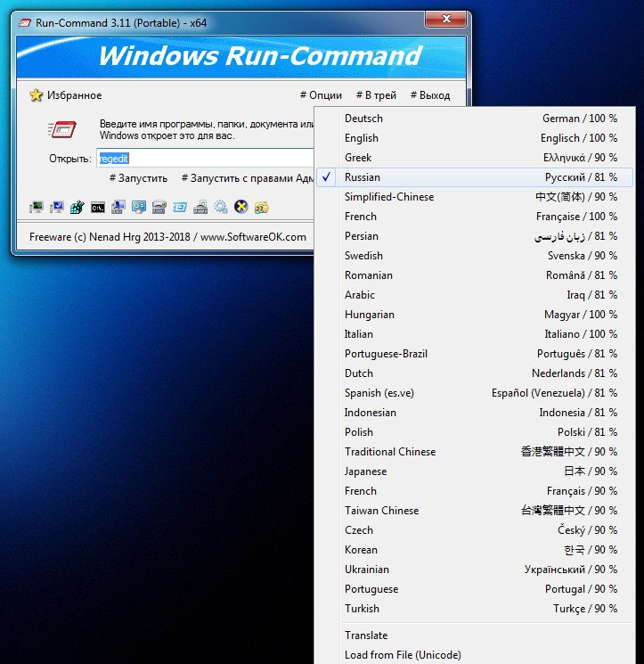The height and width of the screenshot is (664, 644).
Task: Select Arabic Iraq language
Action: click(475, 295)
